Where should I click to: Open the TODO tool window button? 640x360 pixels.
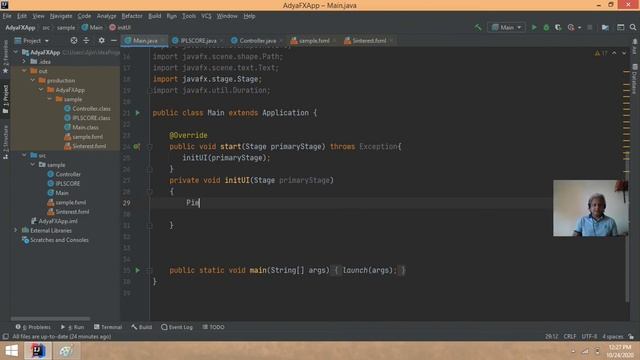pyautogui.click(x=213, y=327)
